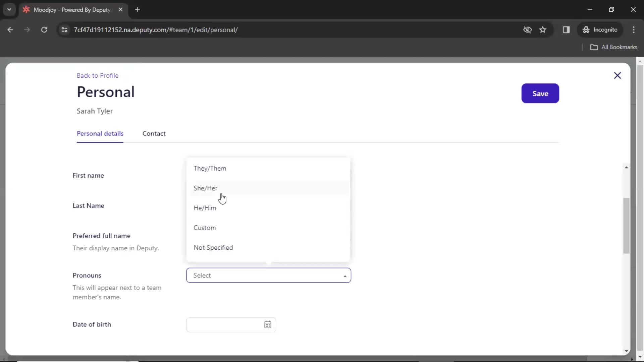Viewport: 644px width, 362px height.
Task: Select 'Not Specified' pronoun option
Action: (213, 247)
